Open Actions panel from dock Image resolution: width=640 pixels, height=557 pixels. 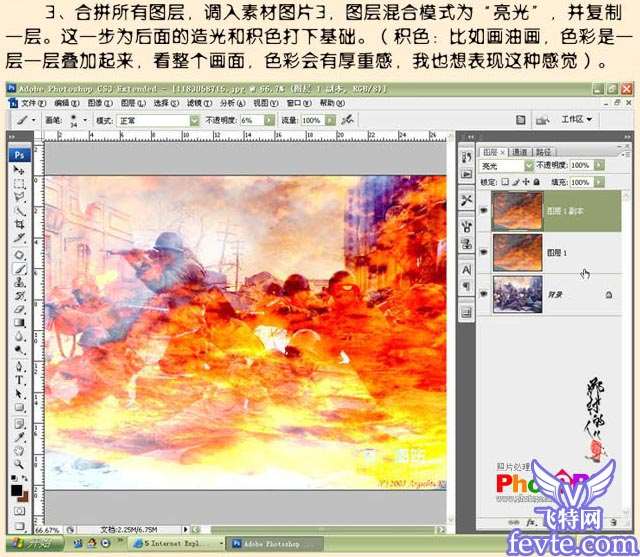pos(467,174)
